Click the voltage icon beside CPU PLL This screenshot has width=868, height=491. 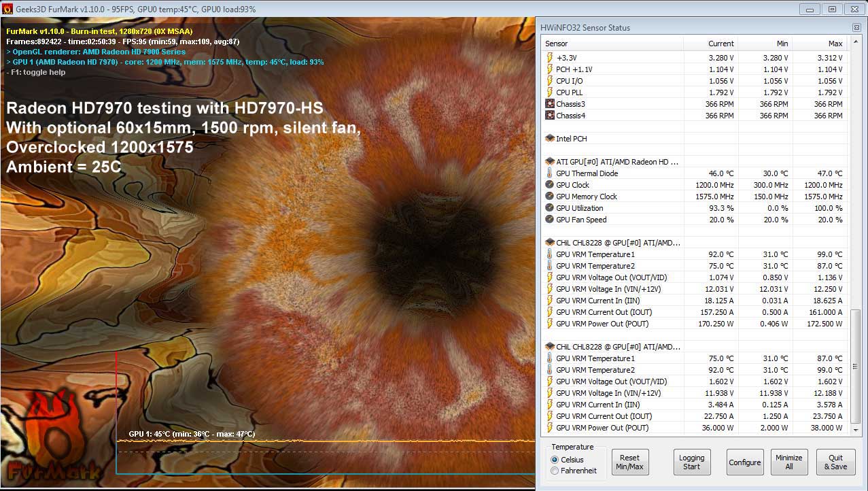click(x=550, y=92)
